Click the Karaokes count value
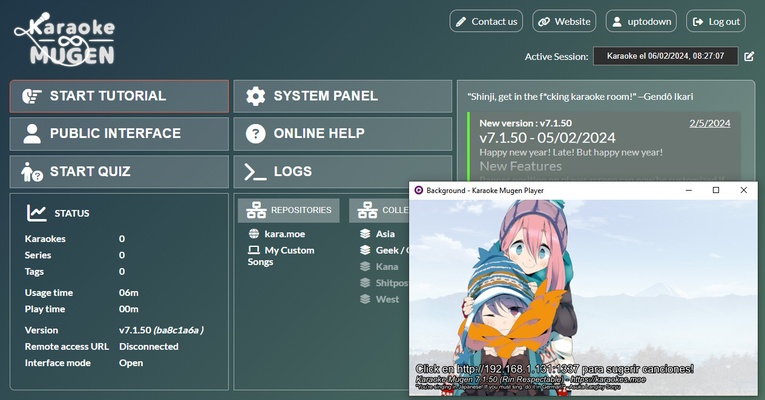Image resolution: width=765 pixels, height=400 pixels. coord(122,239)
